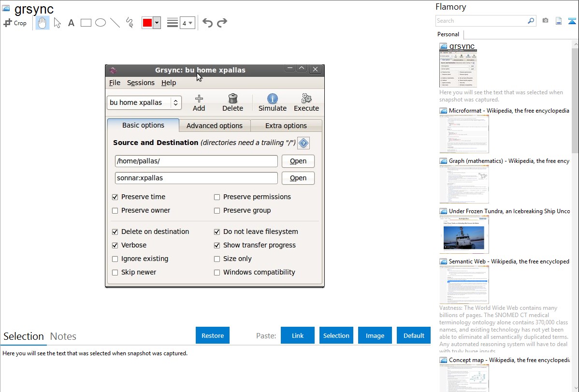Image resolution: width=579 pixels, height=392 pixels.
Task: Click the Add session plus icon
Action: pos(199,99)
